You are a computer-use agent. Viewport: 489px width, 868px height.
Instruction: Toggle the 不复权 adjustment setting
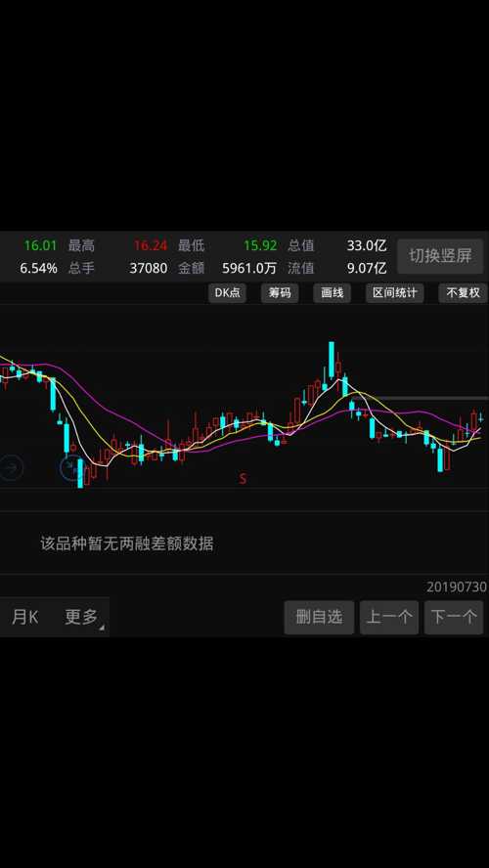[463, 293]
